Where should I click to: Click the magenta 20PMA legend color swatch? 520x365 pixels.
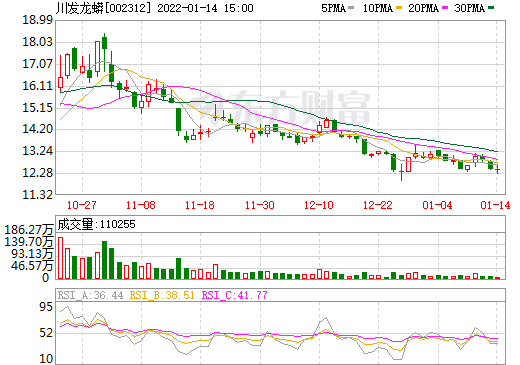(x=445, y=8)
